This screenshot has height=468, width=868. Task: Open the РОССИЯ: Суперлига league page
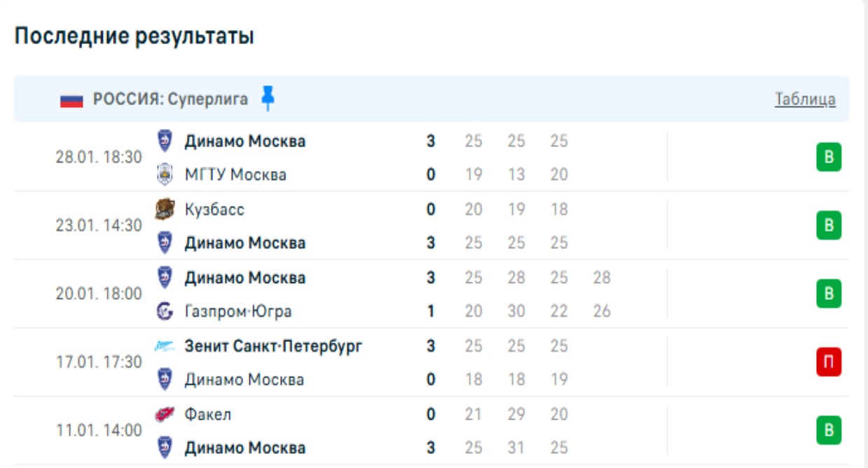(170, 99)
